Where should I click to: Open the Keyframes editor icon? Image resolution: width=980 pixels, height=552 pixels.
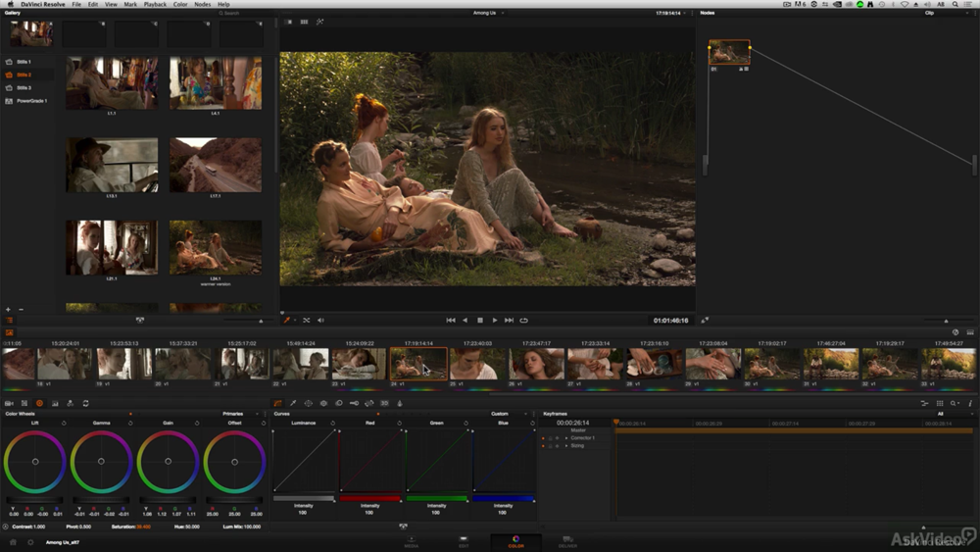point(924,403)
